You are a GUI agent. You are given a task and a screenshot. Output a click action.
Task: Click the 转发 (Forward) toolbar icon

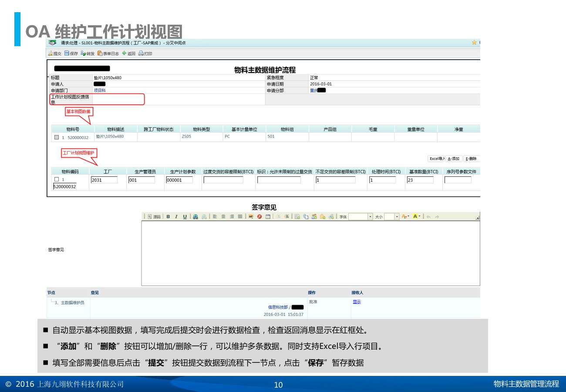[88, 54]
